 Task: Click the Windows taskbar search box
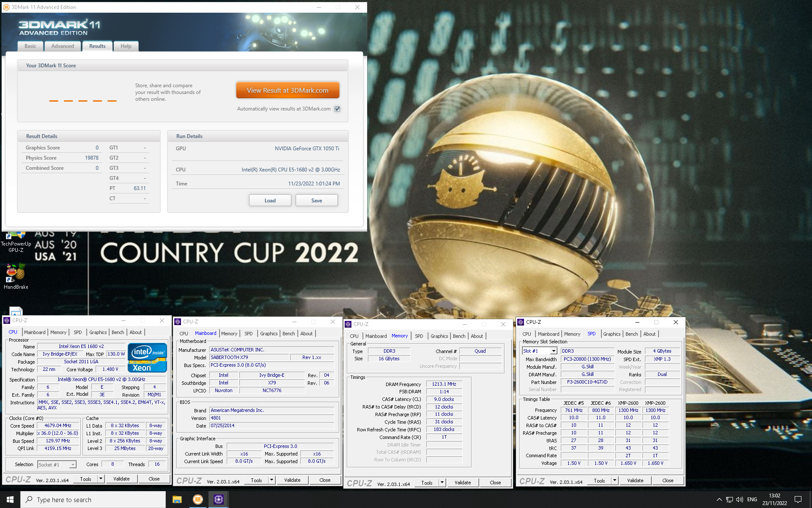[x=93, y=500]
